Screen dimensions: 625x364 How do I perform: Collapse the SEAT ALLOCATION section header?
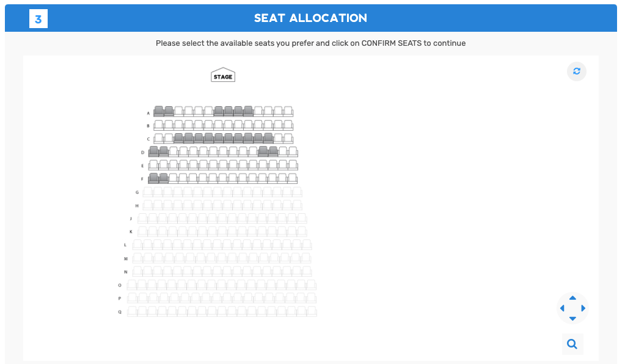point(310,18)
